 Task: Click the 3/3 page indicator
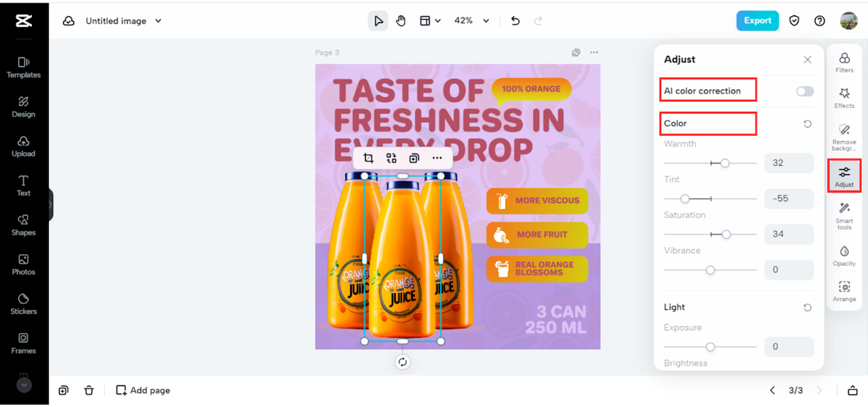pos(795,390)
